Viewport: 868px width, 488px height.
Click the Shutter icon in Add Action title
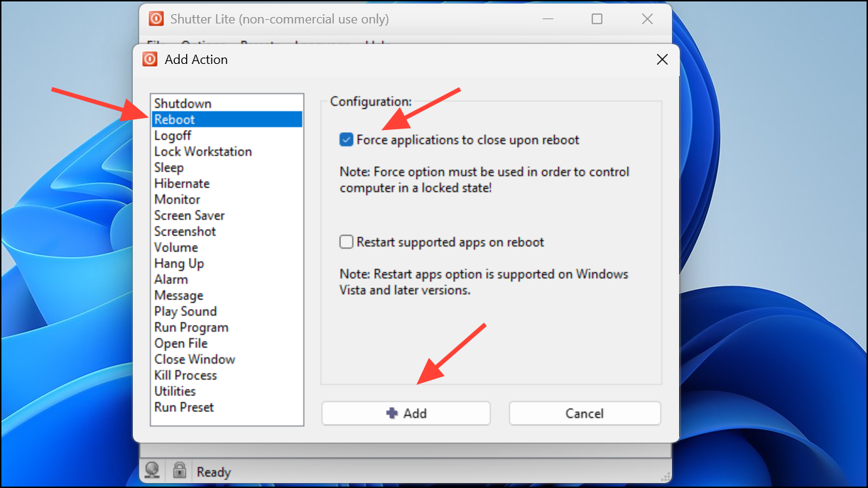click(149, 60)
